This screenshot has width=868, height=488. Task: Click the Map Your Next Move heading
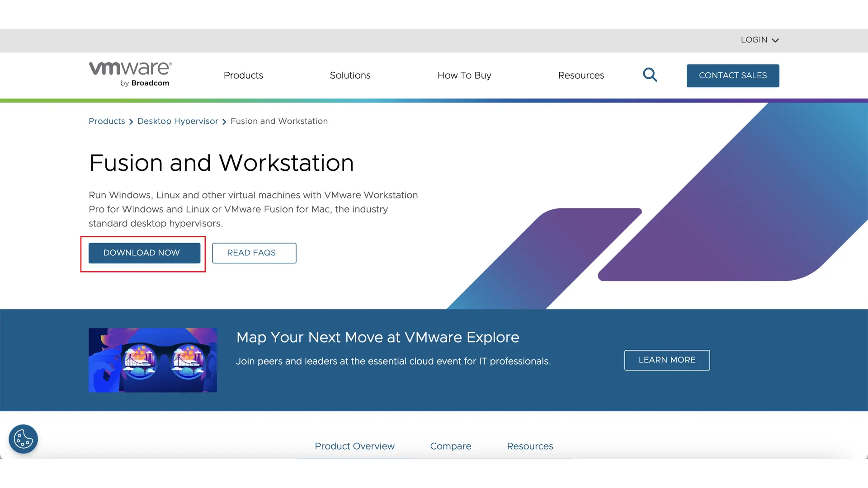pyautogui.click(x=377, y=337)
